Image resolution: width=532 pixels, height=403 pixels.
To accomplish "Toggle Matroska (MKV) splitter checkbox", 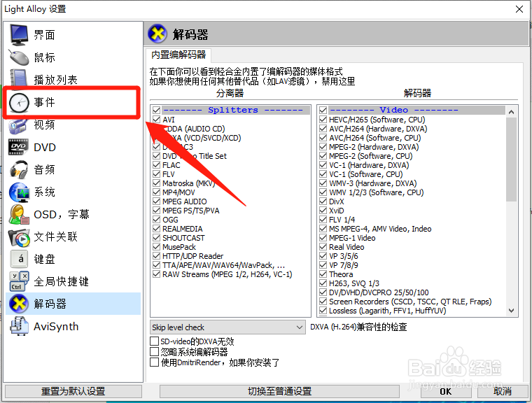I will (156, 183).
